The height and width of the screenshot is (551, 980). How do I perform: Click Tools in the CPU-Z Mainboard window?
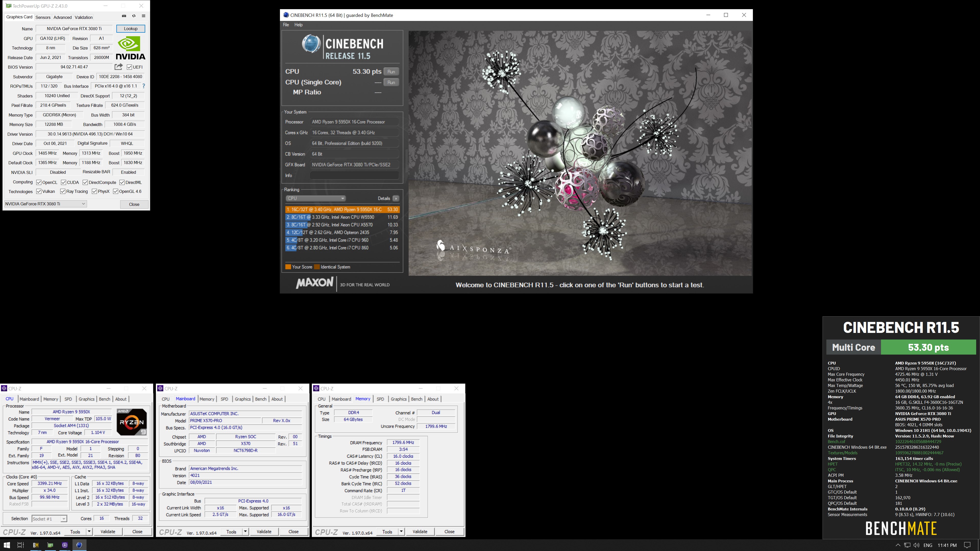(x=231, y=532)
